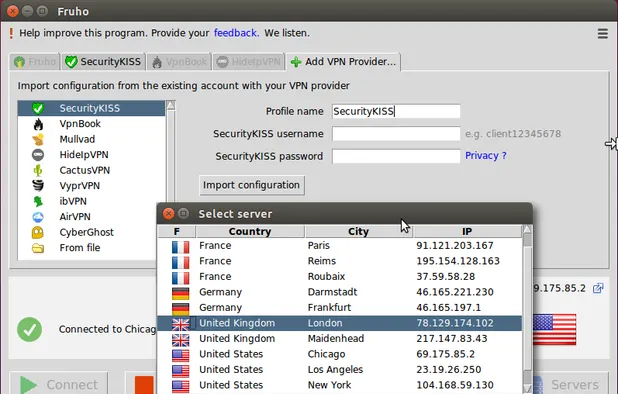618x394 pixels.
Task: Select the Darmstadt server row
Action: pos(339,292)
